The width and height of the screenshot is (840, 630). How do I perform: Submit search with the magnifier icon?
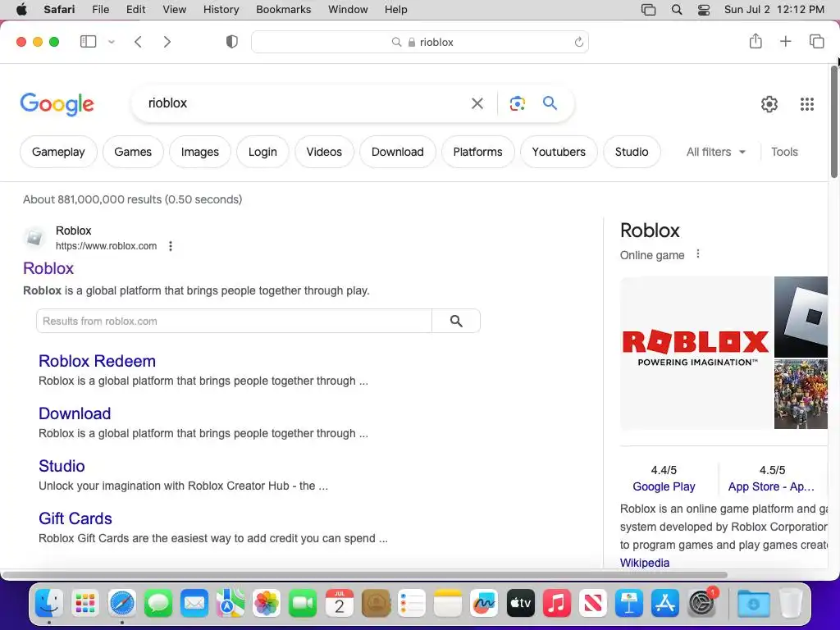point(550,103)
